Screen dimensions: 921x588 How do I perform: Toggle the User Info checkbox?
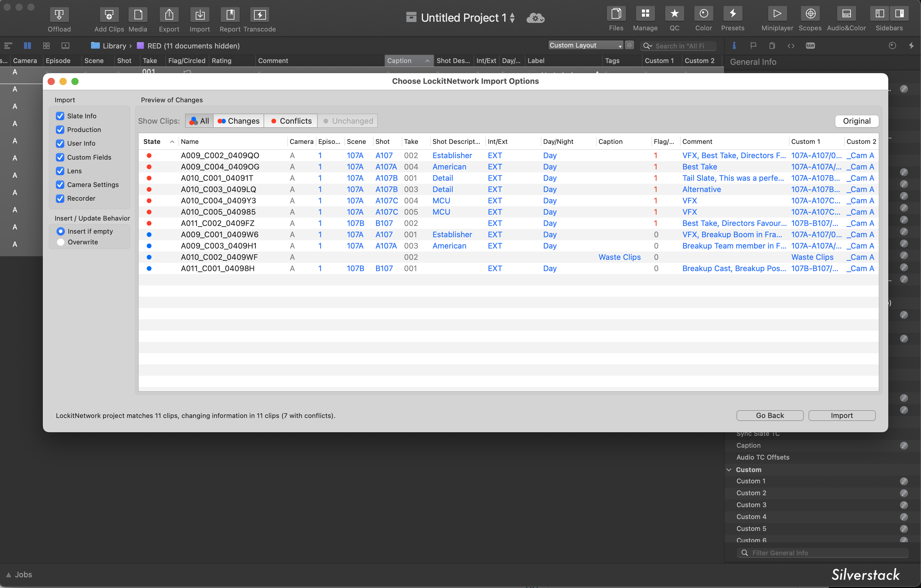pos(60,143)
